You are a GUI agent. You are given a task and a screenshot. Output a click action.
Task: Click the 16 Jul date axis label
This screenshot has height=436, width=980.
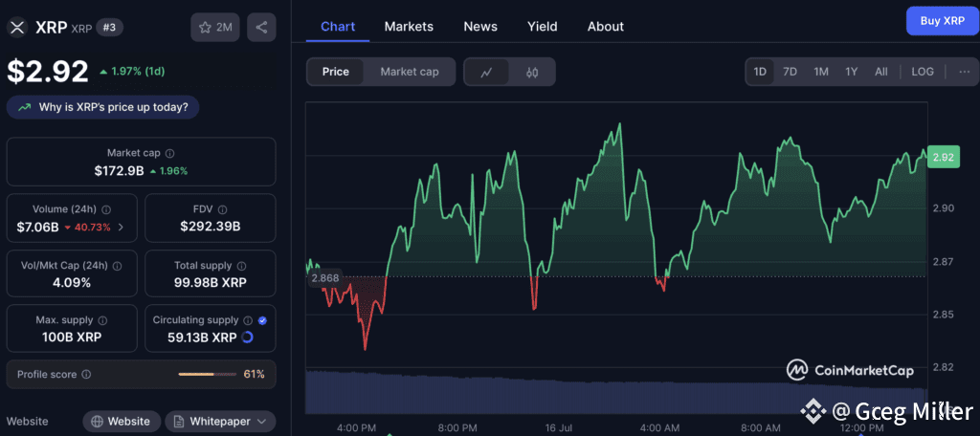pyautogui.click(x=560, y=428)
